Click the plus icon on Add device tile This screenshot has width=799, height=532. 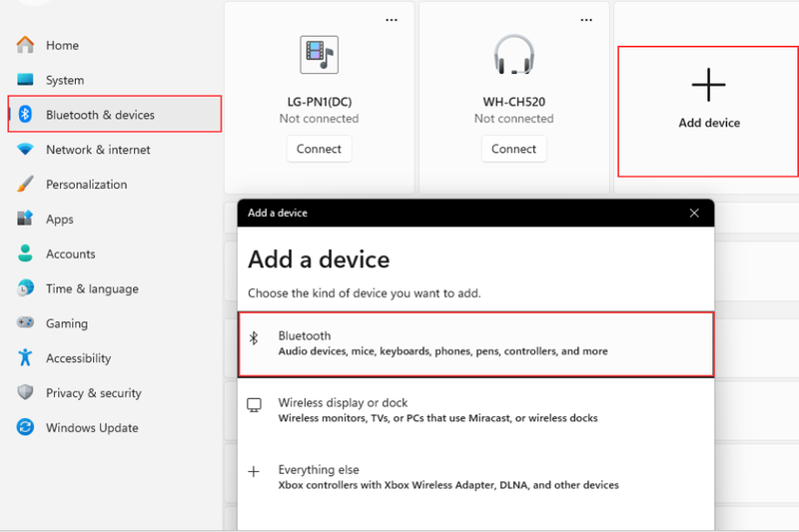point(708,85)
